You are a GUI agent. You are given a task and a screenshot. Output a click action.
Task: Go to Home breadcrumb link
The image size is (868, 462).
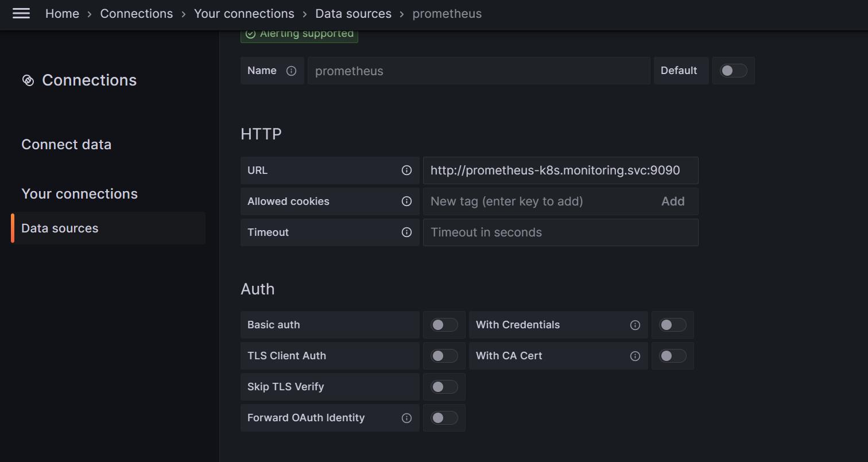tap(62, 14)
